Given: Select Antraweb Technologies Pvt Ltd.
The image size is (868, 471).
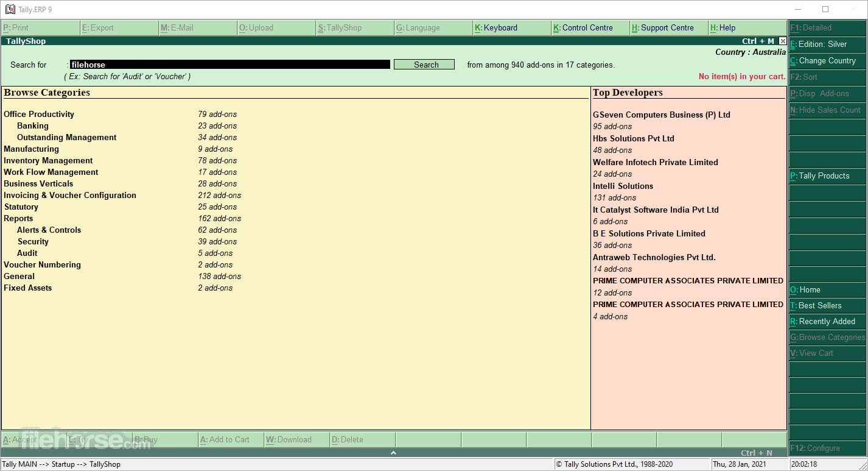Looking at the screenshot, I should tap(654, 258).
